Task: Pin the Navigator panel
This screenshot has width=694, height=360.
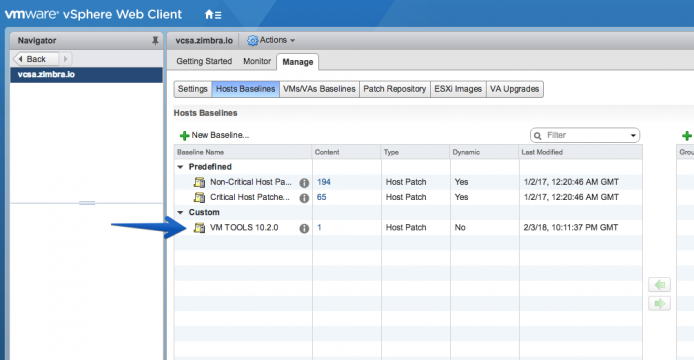Action: (155, 41)
